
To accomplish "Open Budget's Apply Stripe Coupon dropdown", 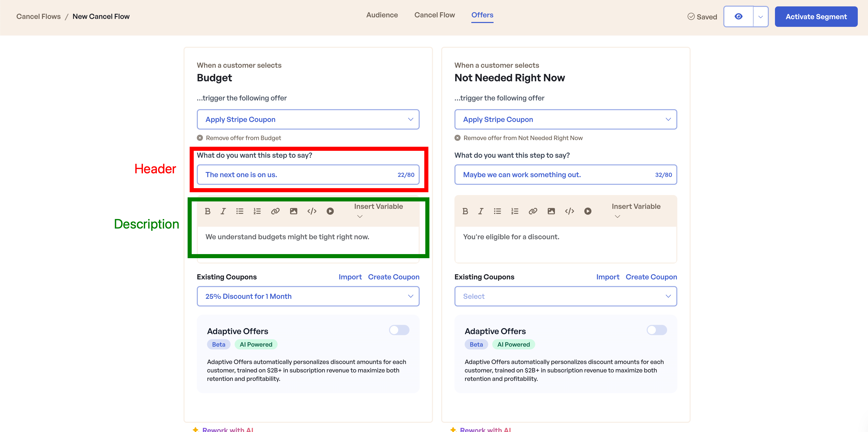I will tap(308, 119).
